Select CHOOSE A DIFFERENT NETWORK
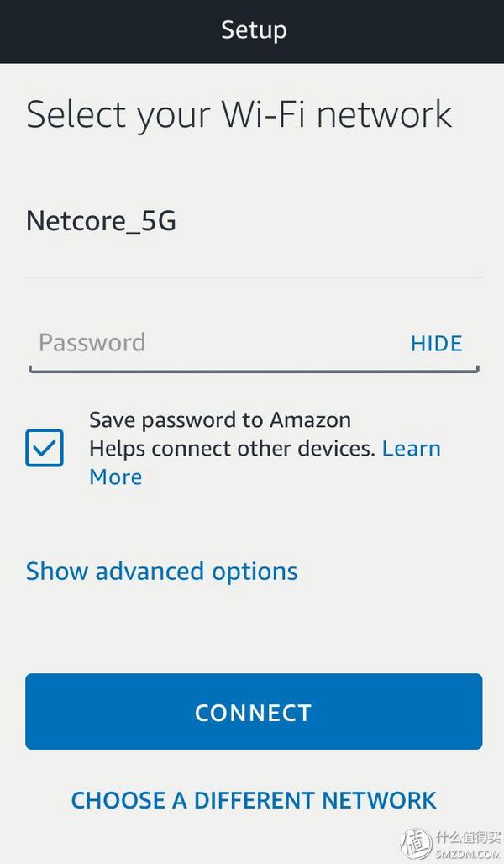This screenshot has height=864, width=504. 254,800
